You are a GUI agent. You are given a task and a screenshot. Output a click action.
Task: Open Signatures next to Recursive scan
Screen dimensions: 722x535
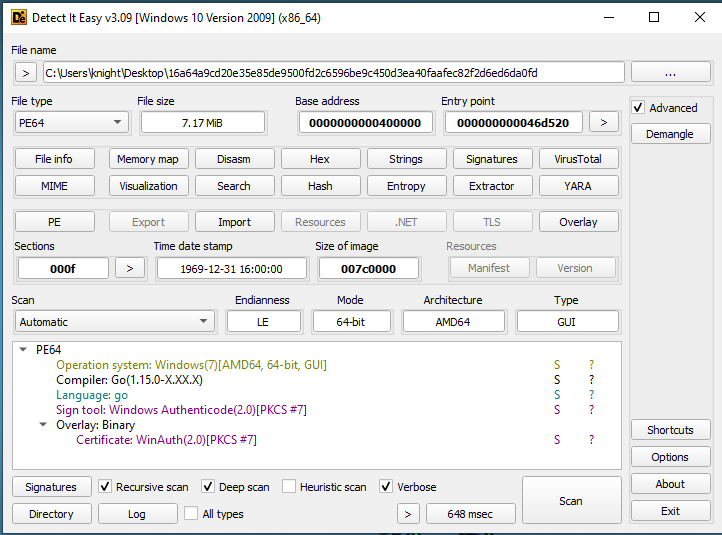52,487
